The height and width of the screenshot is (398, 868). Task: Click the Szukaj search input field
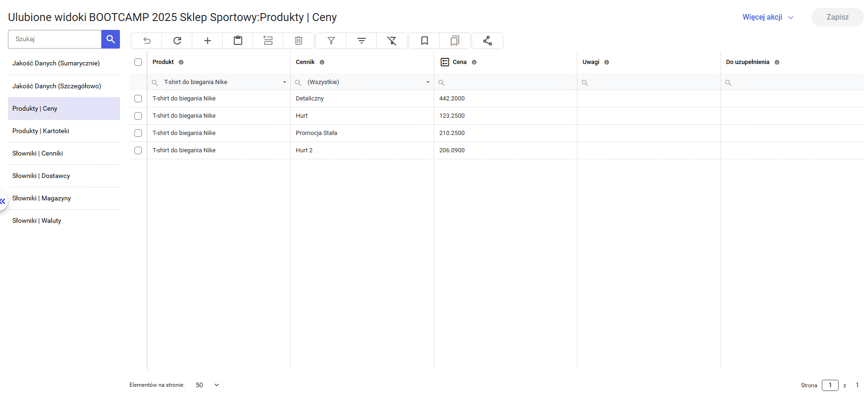coord(55,39)
